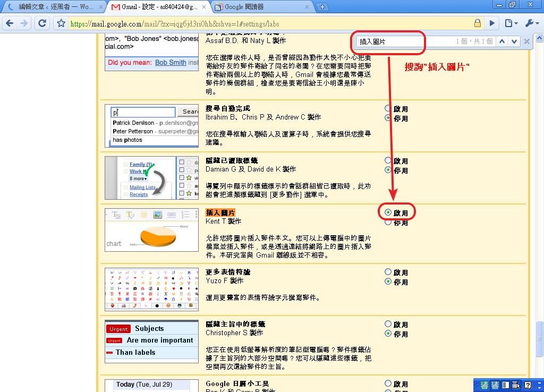544x392 pixels.
Task: Select 啟用 for 插入圖片 lab
Action: [388, 212]
